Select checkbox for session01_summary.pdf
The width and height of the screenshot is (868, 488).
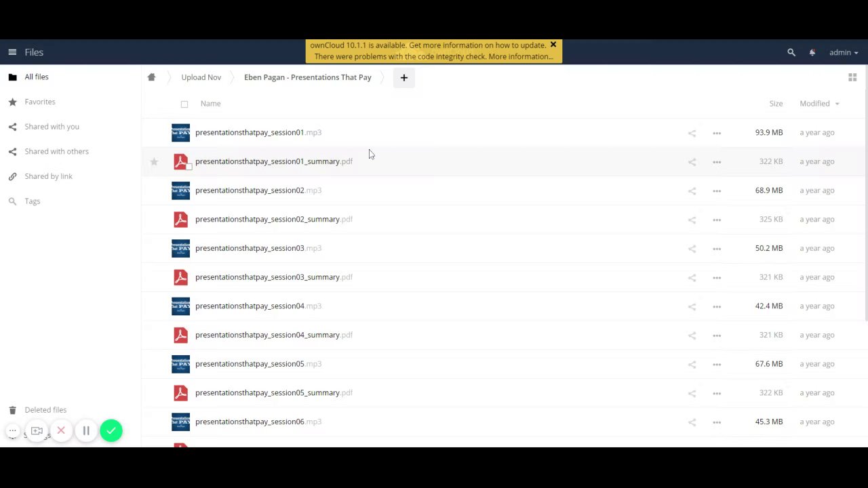click(x=189, y=167)
